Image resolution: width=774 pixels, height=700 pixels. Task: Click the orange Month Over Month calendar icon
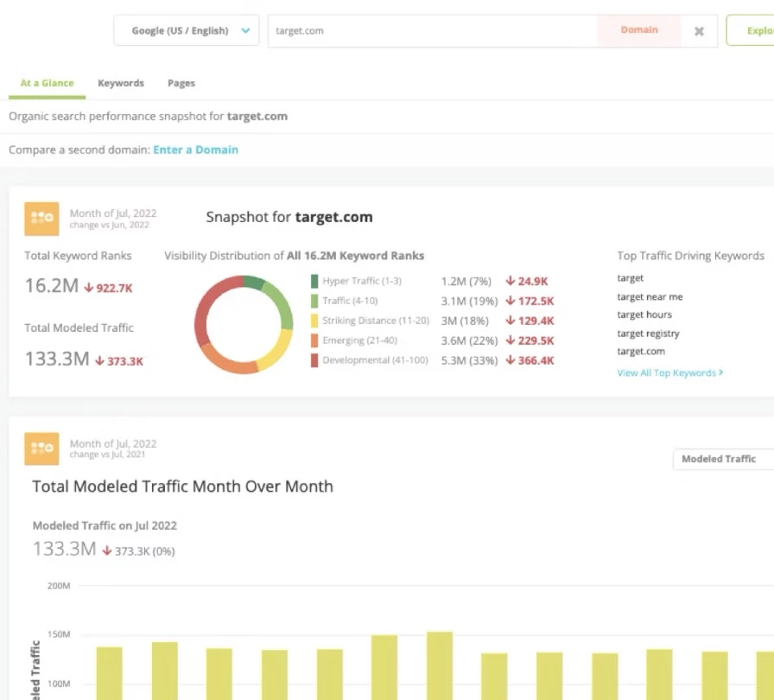[41, 449]
